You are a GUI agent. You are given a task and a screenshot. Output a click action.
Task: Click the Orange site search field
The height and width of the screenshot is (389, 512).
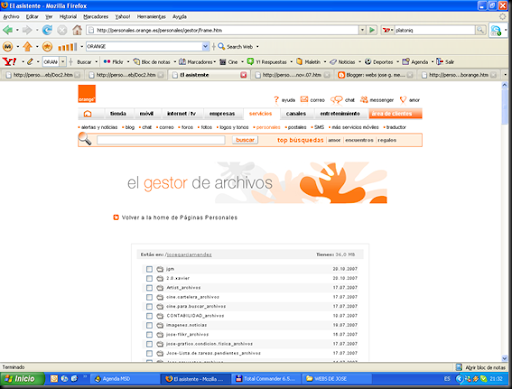161,140
